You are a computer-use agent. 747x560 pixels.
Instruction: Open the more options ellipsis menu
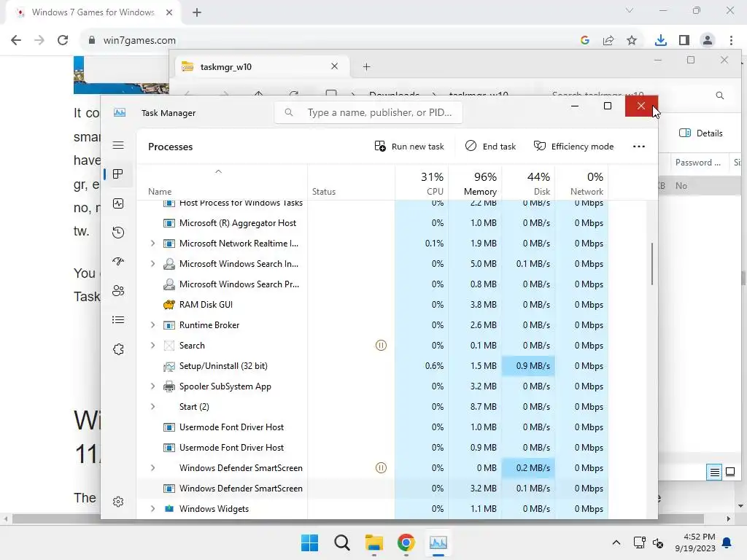[x=639, y=146]
